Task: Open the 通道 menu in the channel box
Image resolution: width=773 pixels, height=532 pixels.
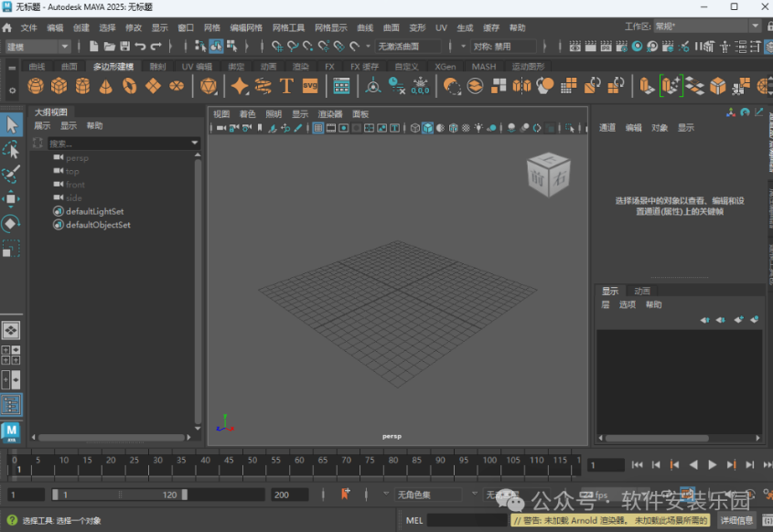Action: [x=607, y=128]
